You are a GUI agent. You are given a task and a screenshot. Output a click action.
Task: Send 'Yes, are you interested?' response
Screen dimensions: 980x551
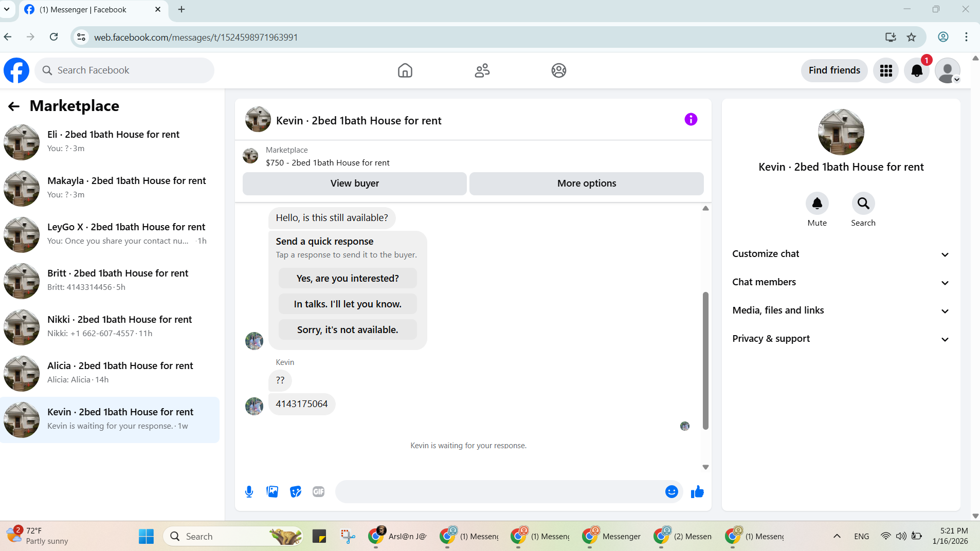coord(348,278)
